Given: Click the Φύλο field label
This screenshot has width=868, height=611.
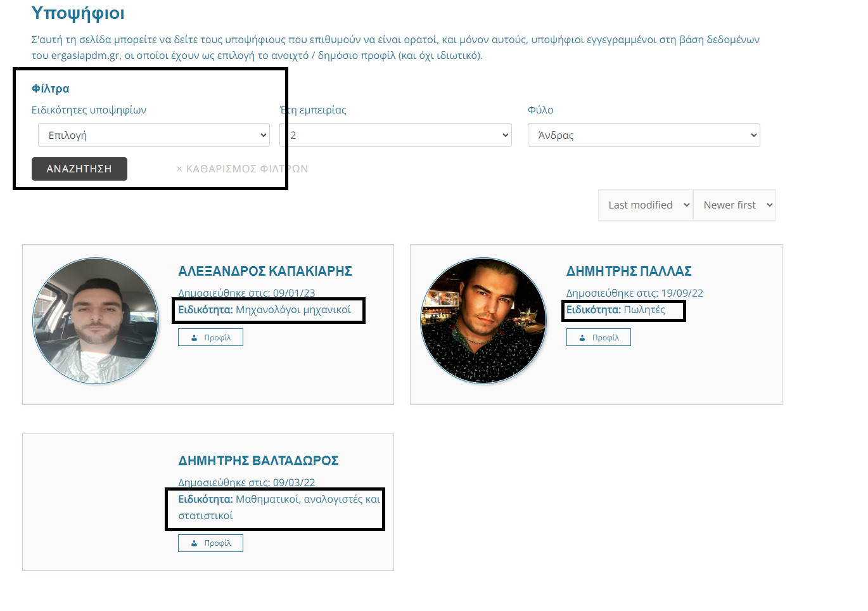Looking at the screenshot, I should (x=540, y=110).
